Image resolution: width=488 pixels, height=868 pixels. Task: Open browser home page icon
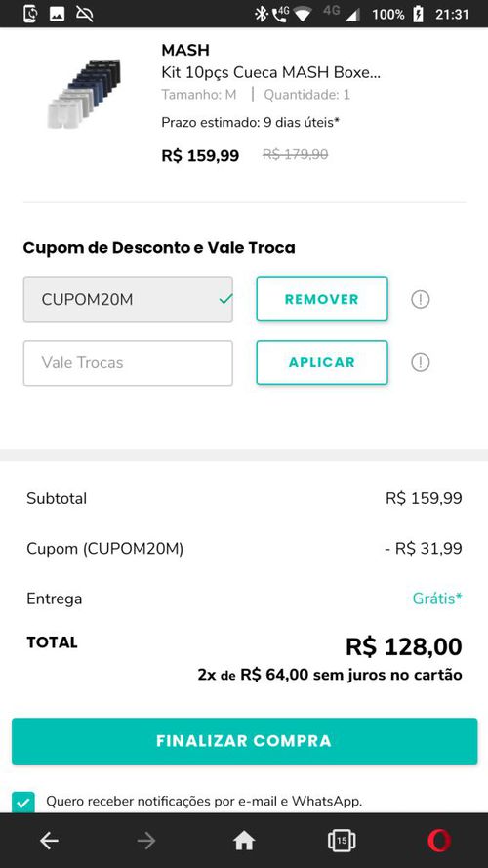click(x=244, y=841)
